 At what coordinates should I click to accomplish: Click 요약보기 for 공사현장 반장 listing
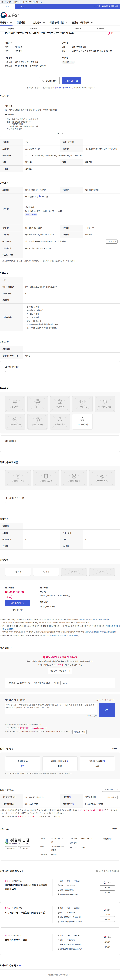pos(107,942)
